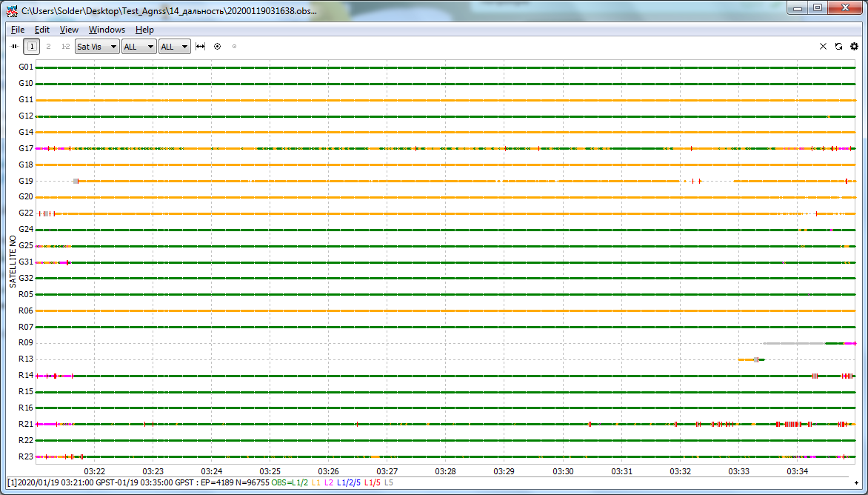Viewport: 868px width, 495px height.
Task: Click the red L1/5 legend entry
Action: (x=372, y=483)
